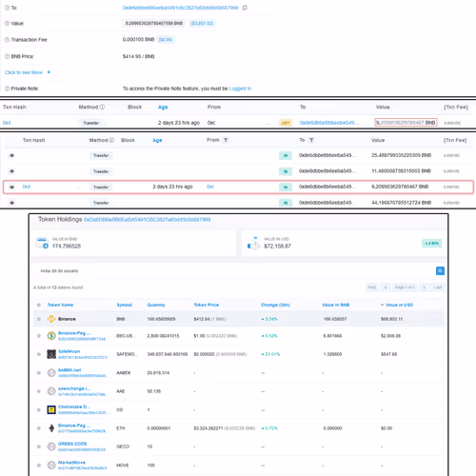Click the aaexchange token placeholder icon

tap(51, 391)
